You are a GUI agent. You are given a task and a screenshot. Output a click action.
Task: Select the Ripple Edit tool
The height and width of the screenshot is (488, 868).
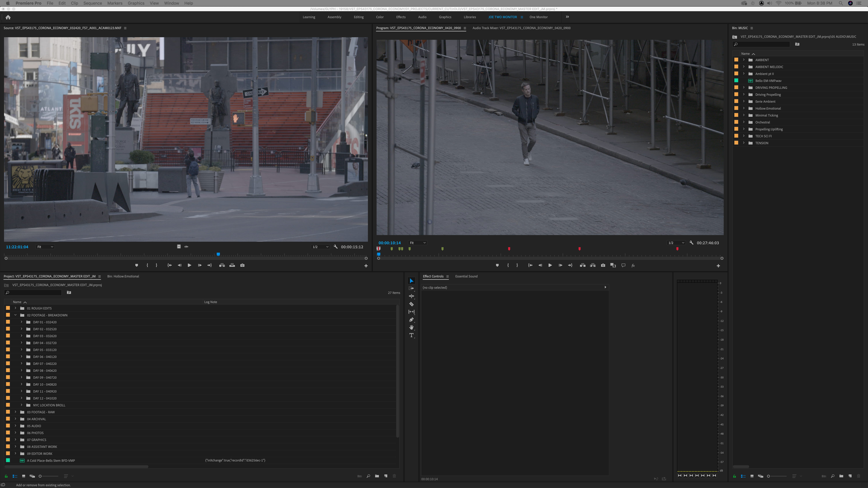(411, 296)
